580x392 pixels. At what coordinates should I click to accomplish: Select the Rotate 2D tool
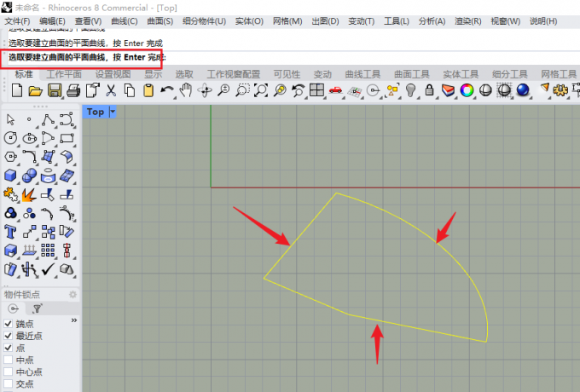[67, 232]
